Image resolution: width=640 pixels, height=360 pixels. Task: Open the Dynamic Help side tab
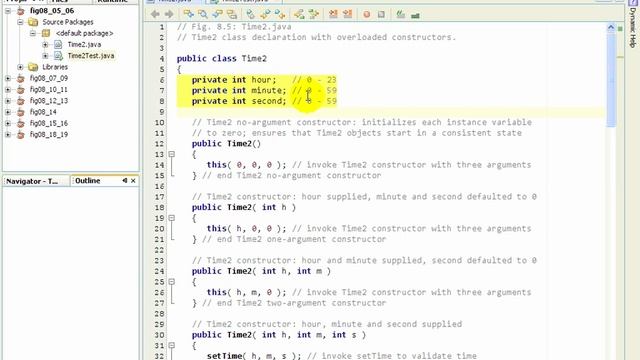(x=633, y=24)
